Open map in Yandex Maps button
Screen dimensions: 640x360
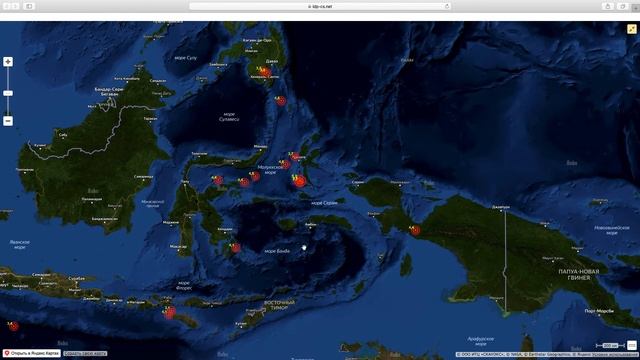32,353
